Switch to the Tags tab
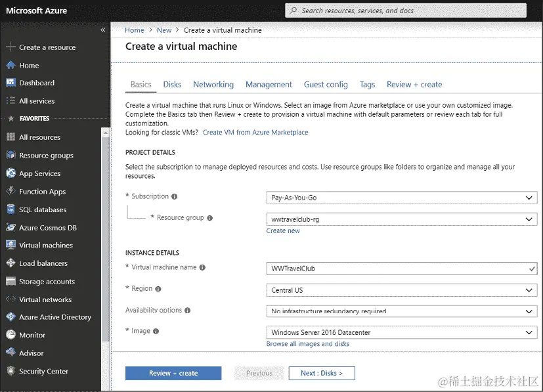This screenshot has width=543, height=392. [367, 85]
